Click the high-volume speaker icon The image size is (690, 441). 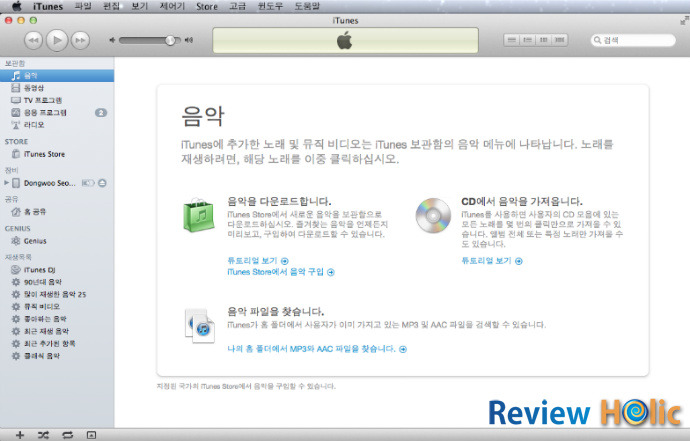click(x=189, y=40)
